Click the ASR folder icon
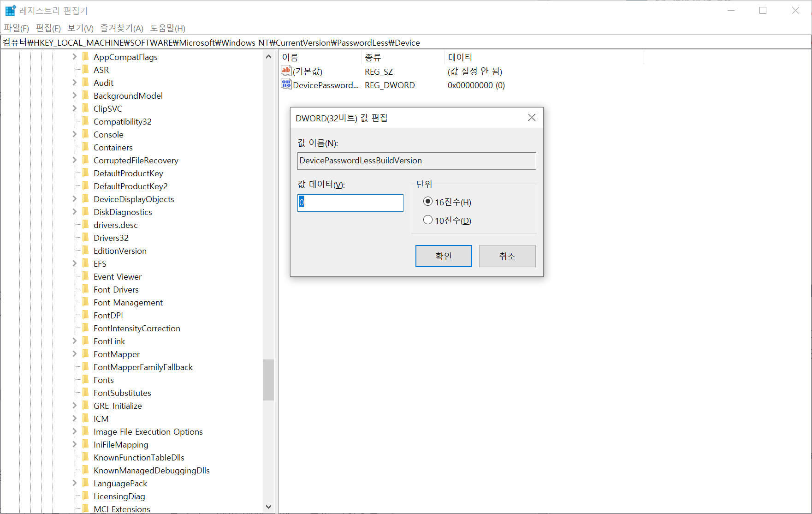The height and width of the screenshot is (514, 812). pyautogui.click(x=85, y=70)
